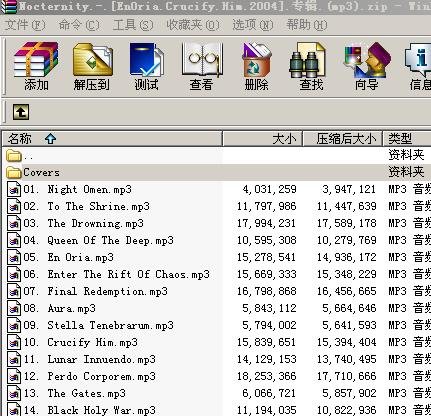Click MP3 icon of Crucify Him file
The height and width of the screenshot is (416, 431).
pyautogui.click(x=14, y=342)
